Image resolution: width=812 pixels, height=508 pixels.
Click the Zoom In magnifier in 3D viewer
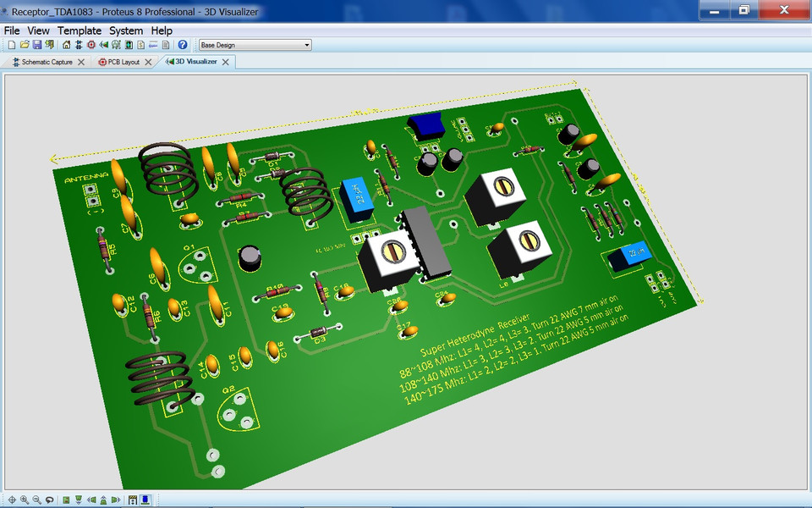tap(24, 500)
